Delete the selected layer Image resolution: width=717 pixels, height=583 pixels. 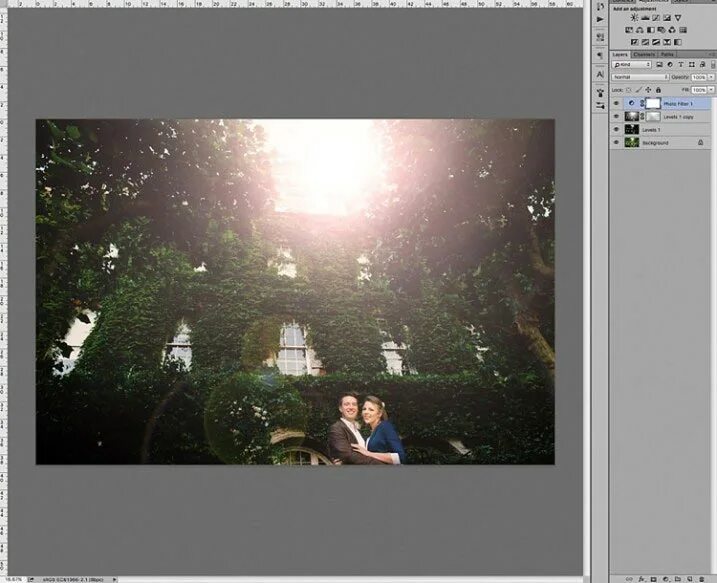pos(701,579)
